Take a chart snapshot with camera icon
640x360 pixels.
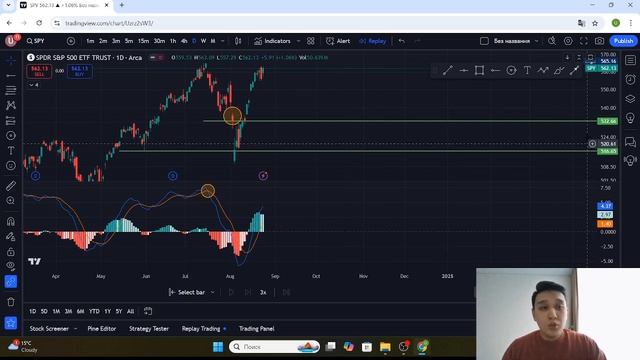click(599, 41)
